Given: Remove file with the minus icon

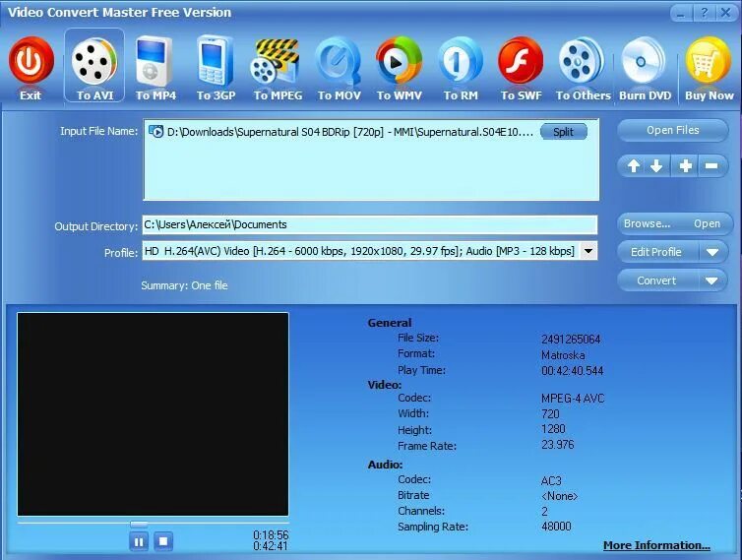Looking at the screenshot, I should point(711,166).
